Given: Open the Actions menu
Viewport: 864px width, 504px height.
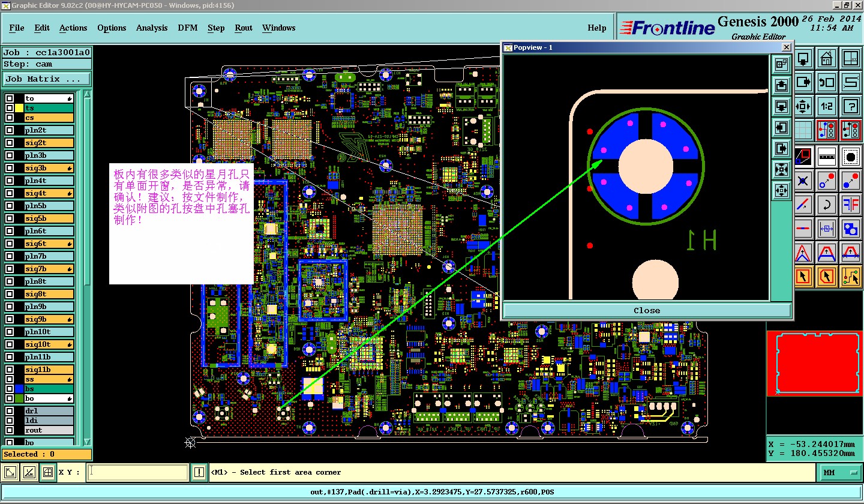Looking at the screenshot, I should pos(73,28).
